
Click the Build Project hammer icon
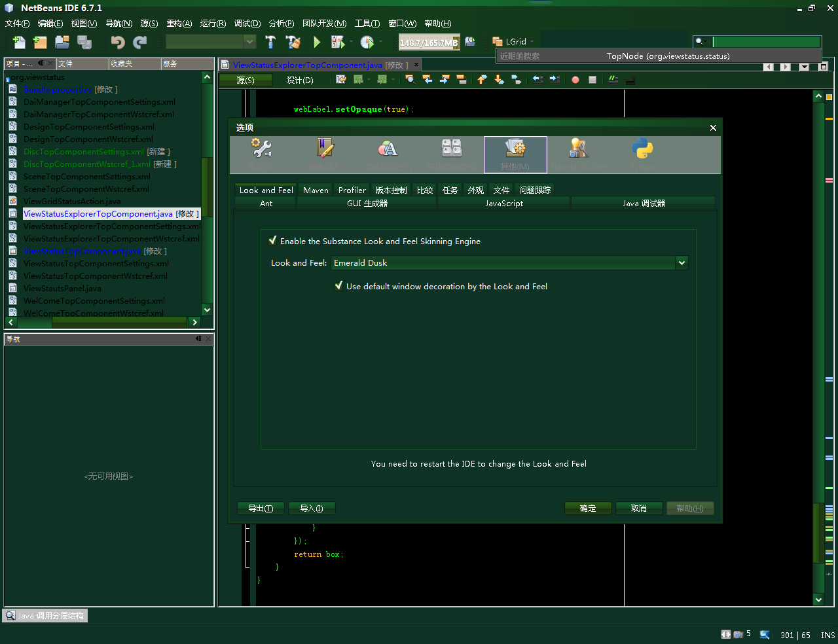[x=270, y=43]
